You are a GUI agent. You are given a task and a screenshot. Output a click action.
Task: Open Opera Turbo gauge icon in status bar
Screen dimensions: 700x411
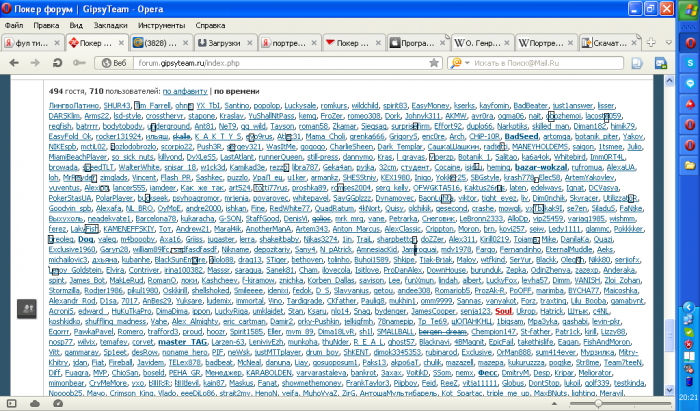click(x=58, y=403)
